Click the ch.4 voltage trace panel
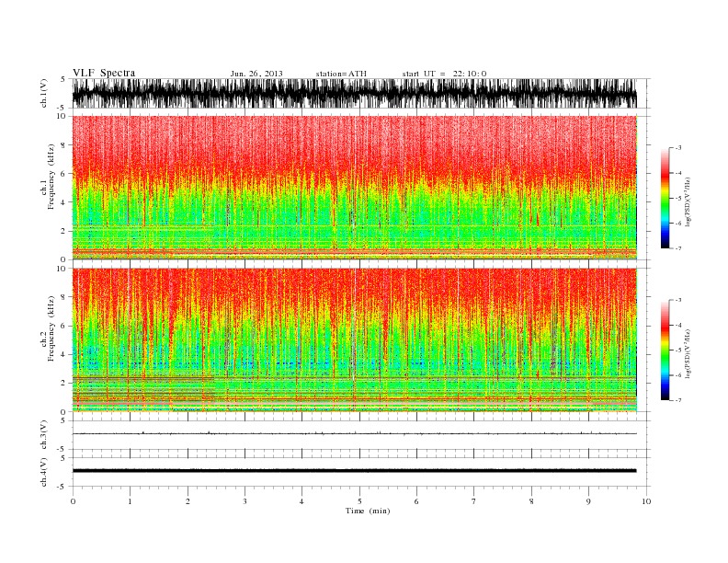728x563 pixels. click(361, 472)
